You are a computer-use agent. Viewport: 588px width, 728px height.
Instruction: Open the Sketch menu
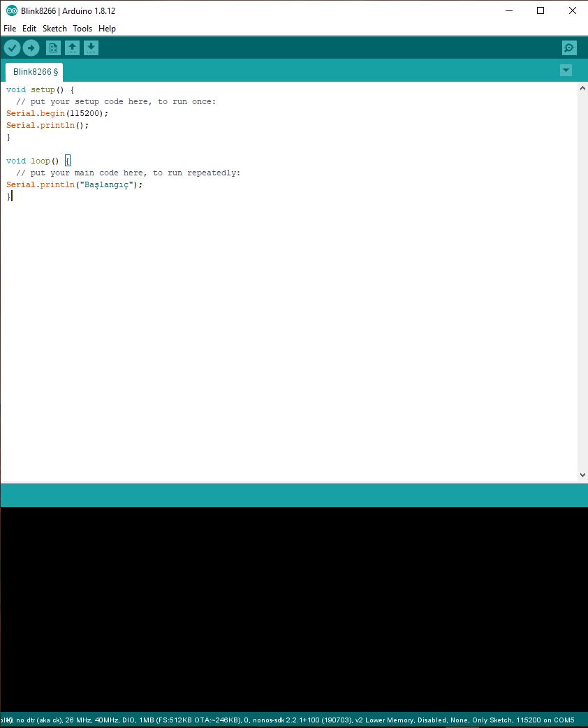(54, 29)
